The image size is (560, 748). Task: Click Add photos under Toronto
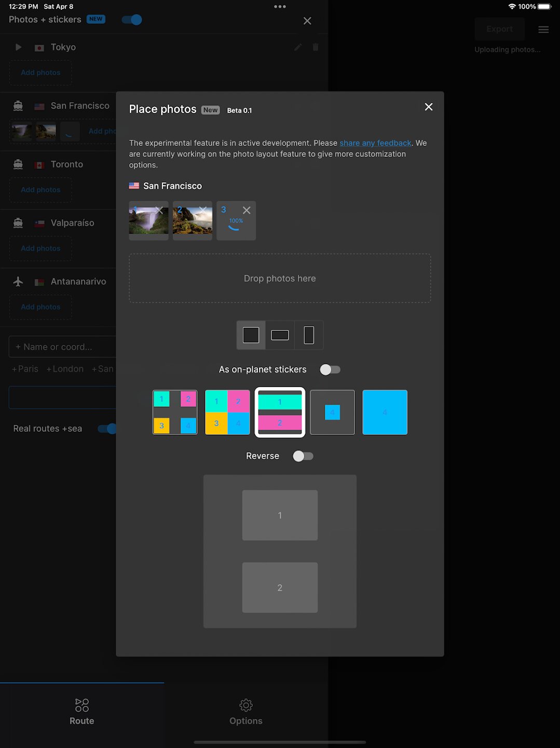(x=40, y=190)
